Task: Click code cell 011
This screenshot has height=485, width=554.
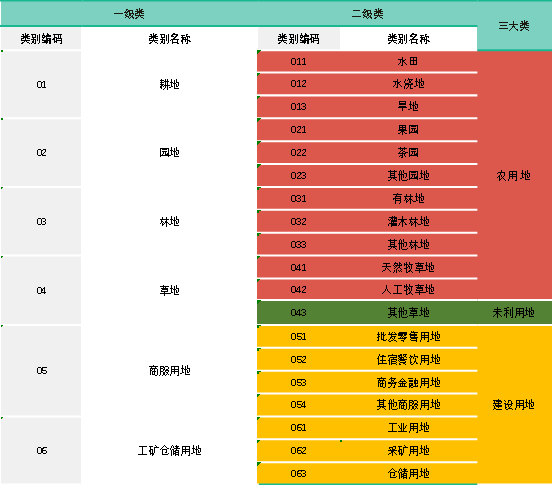Action: click(299, 61)
